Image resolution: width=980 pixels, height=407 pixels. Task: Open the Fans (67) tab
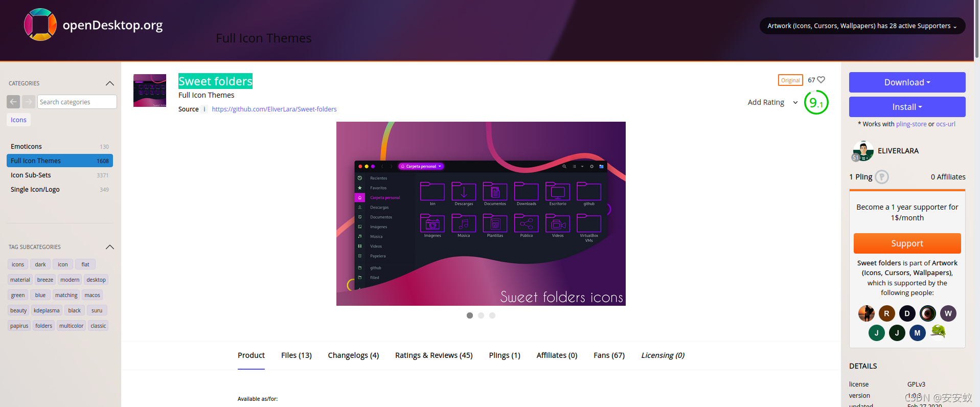click(x=609, y=355)
